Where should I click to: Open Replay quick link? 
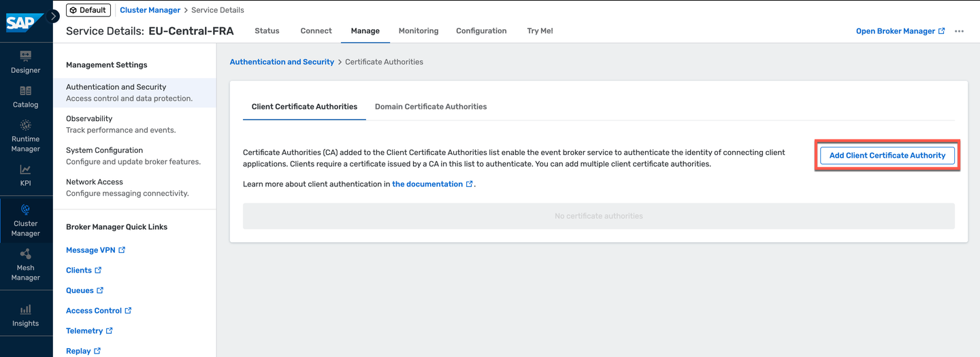click(x=78, y=351)
